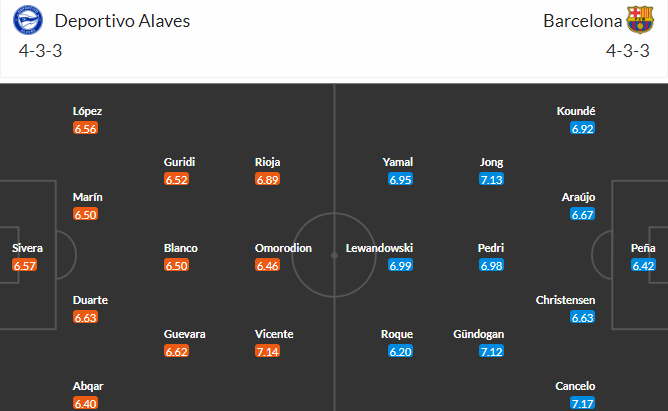Select Rioja's 6.89 rating badge

(267, 179)
